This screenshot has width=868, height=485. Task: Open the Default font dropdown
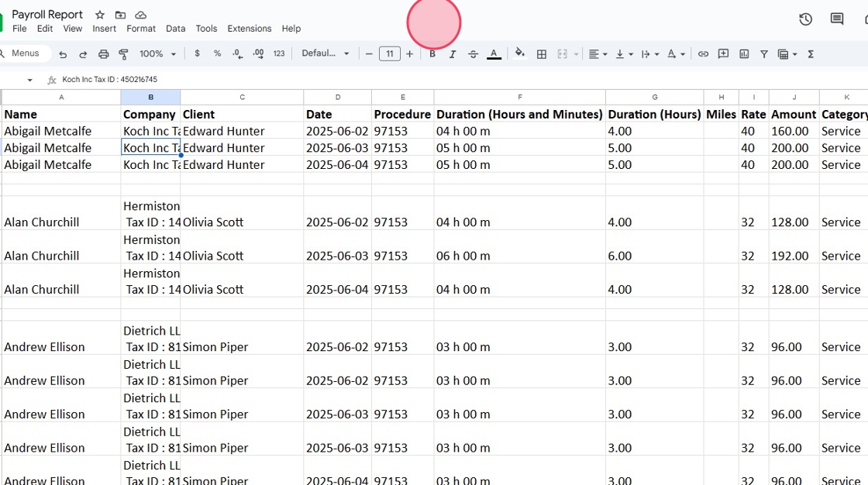pyautogui.click(x=325, y=54)
